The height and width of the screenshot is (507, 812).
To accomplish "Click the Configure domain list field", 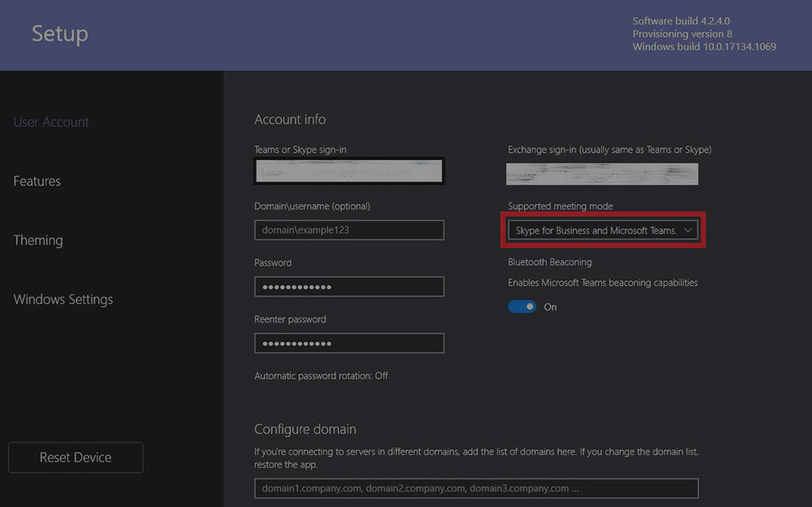I will [x=479, y=487].
